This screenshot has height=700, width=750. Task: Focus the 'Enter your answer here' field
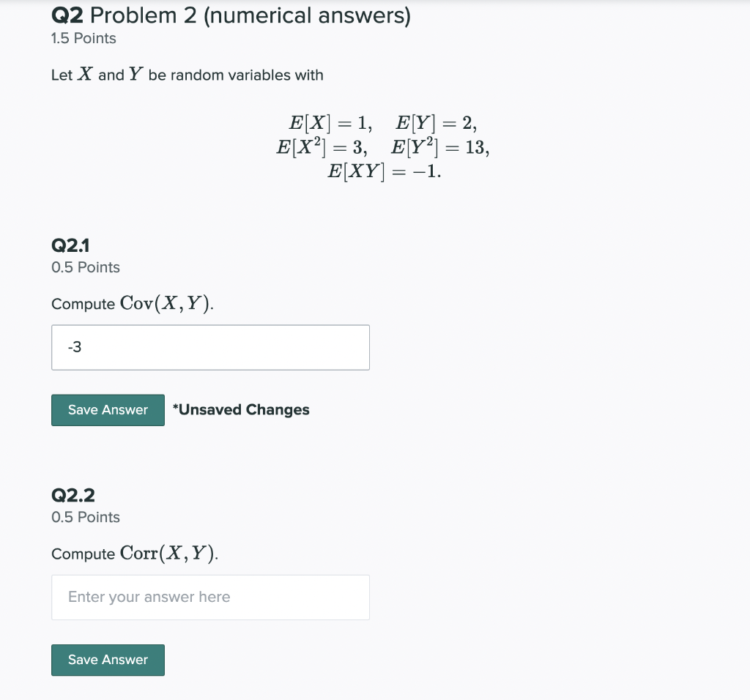[x=210, y=597]
